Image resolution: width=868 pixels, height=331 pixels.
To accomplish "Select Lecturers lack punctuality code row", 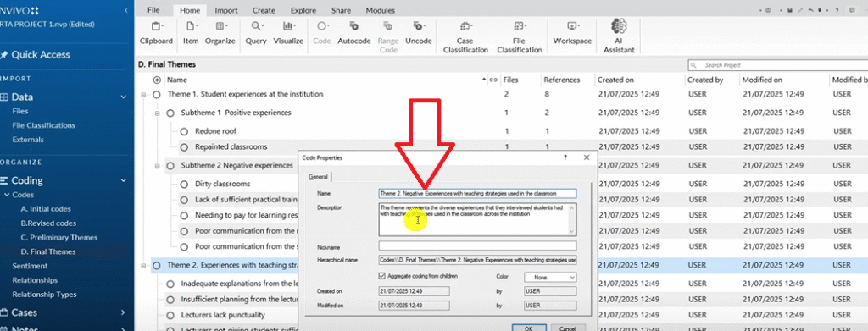I will (223, 315).
